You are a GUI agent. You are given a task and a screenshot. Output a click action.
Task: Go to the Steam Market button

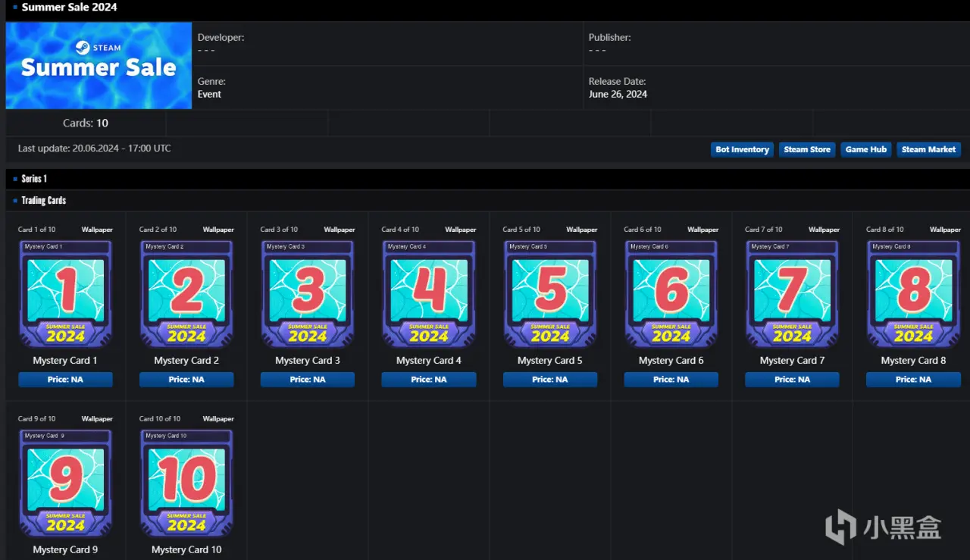[x=928, y=149]
